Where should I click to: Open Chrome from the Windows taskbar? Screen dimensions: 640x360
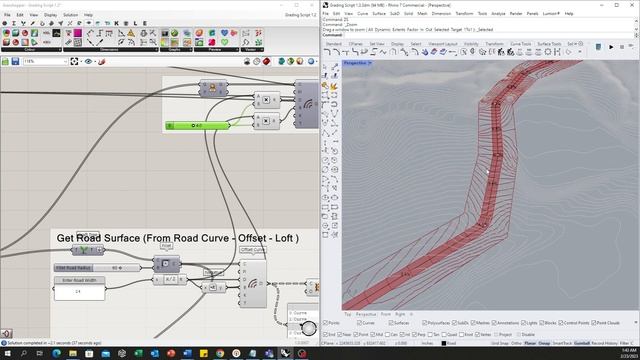[220, 353]
